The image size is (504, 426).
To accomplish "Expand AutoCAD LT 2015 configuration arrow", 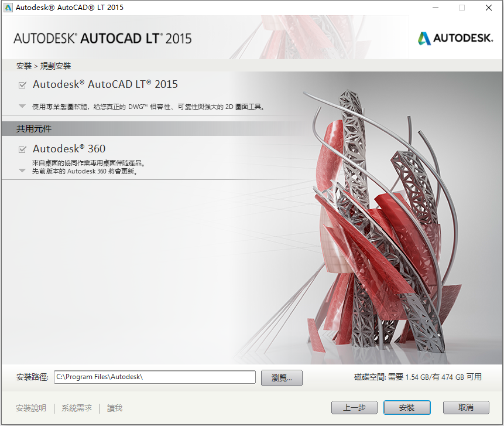I will (x=22, y=106).
